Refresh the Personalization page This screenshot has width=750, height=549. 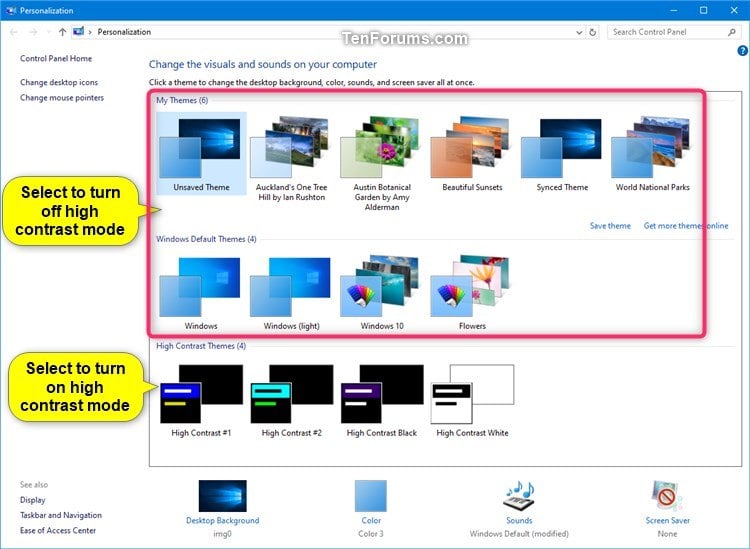click(x=593, y=32)
